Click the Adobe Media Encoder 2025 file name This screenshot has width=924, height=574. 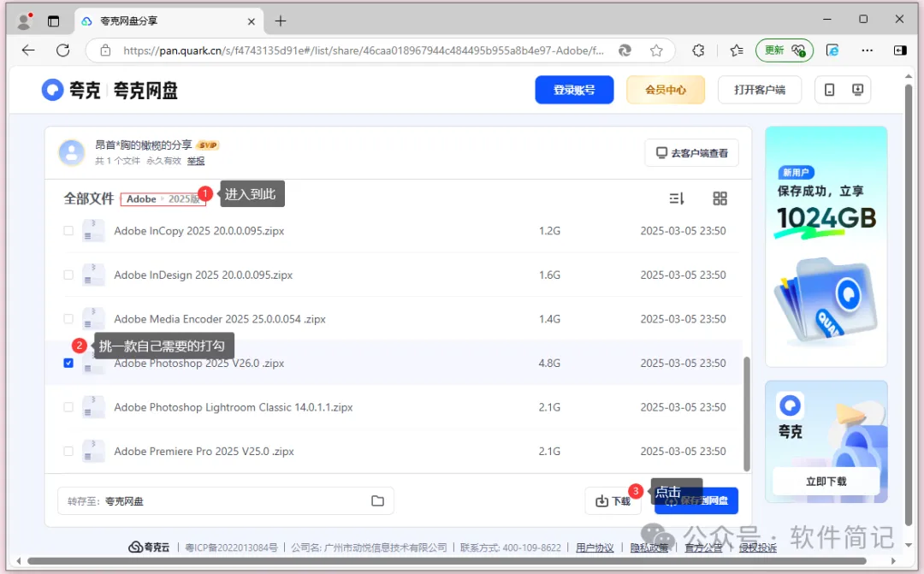[220, 319]
